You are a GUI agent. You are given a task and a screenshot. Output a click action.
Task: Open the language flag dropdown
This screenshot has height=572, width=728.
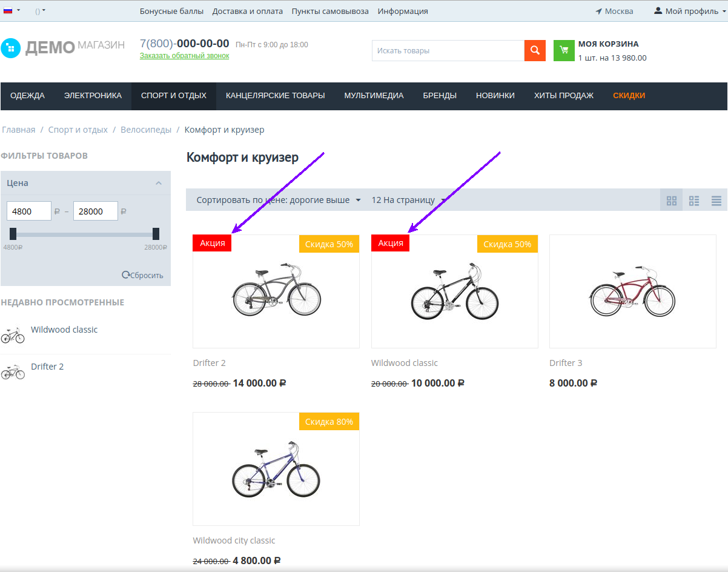pos(12,11)
